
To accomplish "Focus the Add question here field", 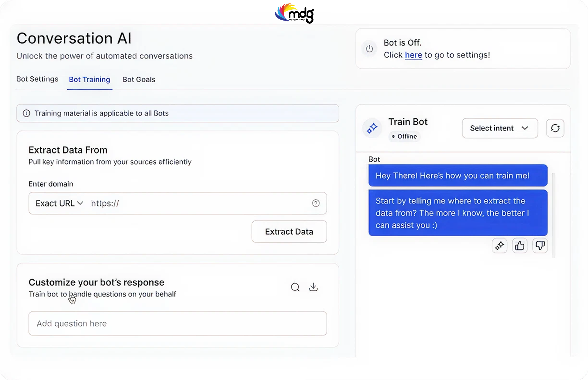I will [x=178, y=323].
